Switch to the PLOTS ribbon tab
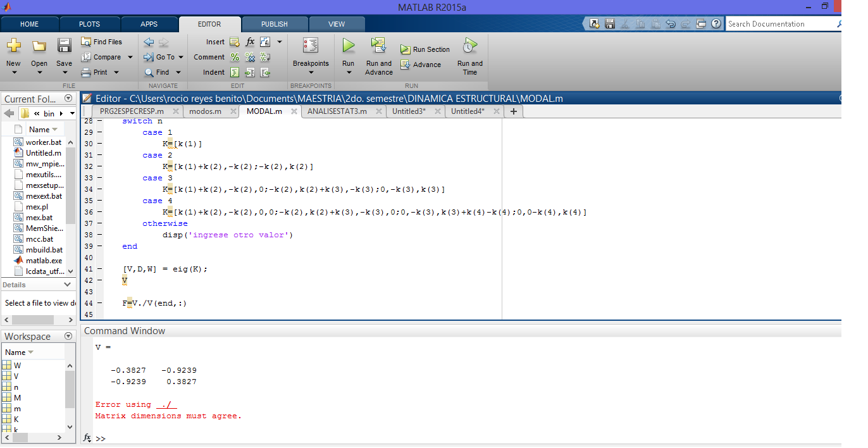 [x=89, y=24]
